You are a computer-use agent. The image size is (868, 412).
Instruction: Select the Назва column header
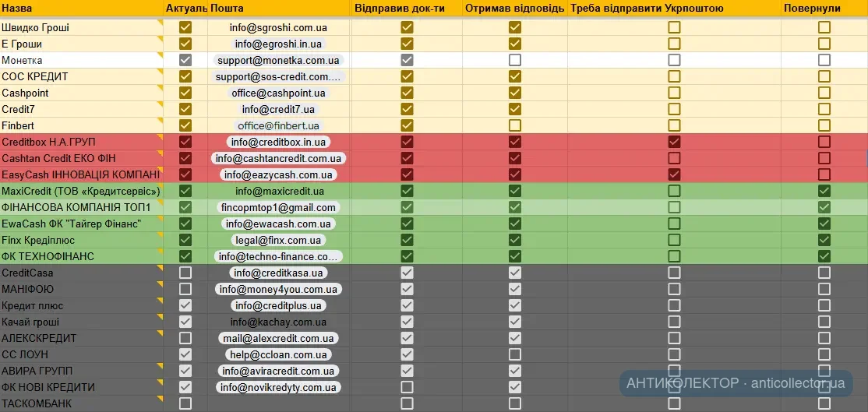[17, 8]
